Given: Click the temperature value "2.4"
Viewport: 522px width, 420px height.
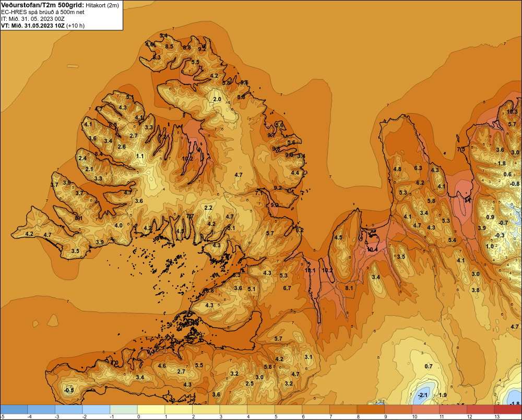Looking at the screenshot, I should pos(82,158).
